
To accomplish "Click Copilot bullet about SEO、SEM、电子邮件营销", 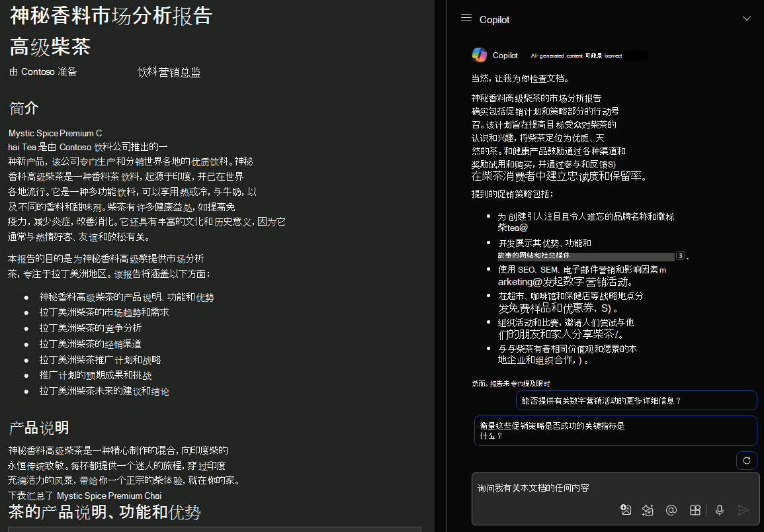I will [582, 275].
